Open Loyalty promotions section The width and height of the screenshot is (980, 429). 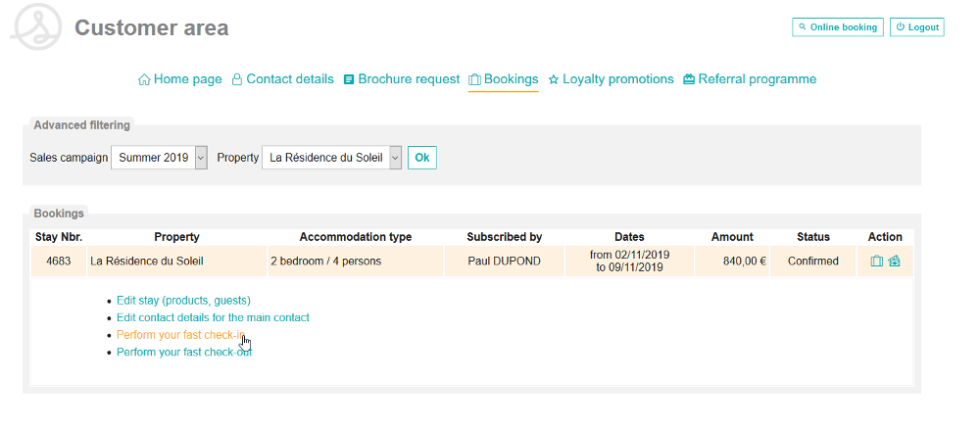tap(611, 79)
